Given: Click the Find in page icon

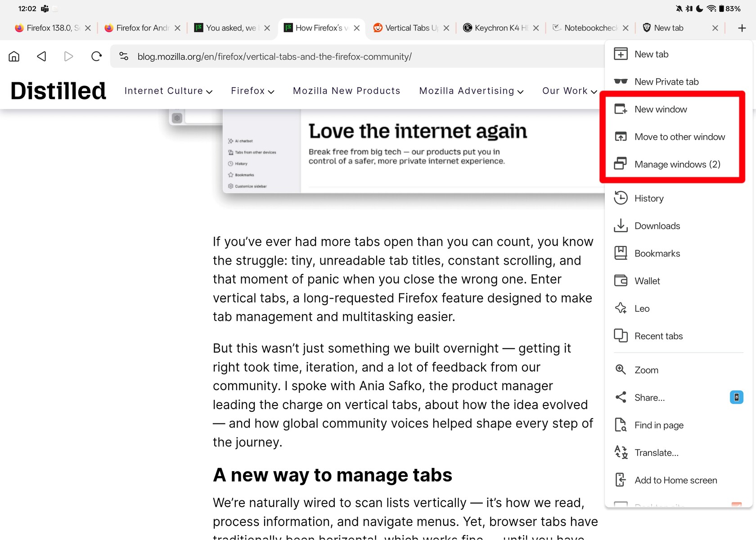Looking at the screenshot, I should coord(621,425).
